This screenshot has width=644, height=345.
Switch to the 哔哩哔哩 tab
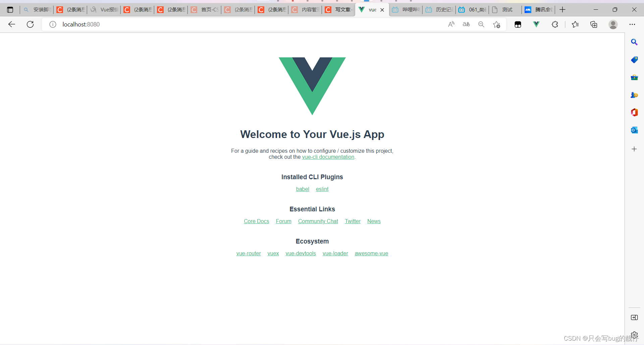tap(406, 10)
